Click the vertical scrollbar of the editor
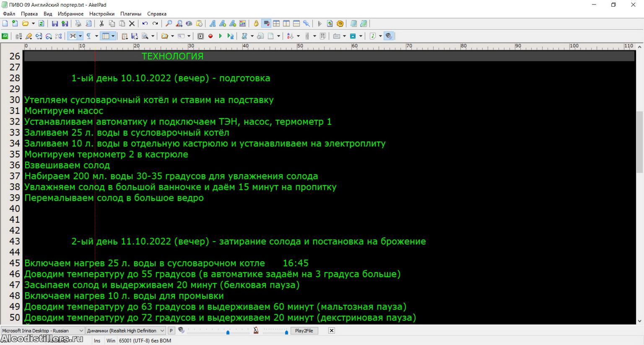This screenshot has height=345, width=644. pos(639,142)
